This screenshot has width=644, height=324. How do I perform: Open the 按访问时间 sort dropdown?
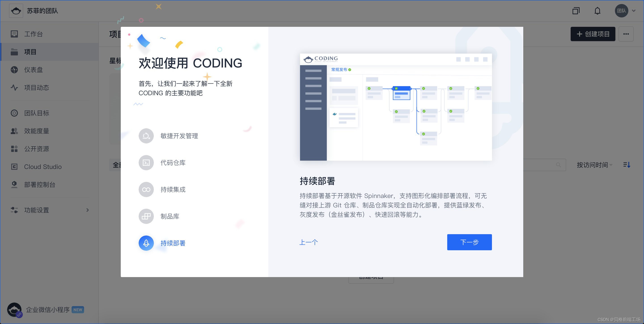(x=595, y=165)
